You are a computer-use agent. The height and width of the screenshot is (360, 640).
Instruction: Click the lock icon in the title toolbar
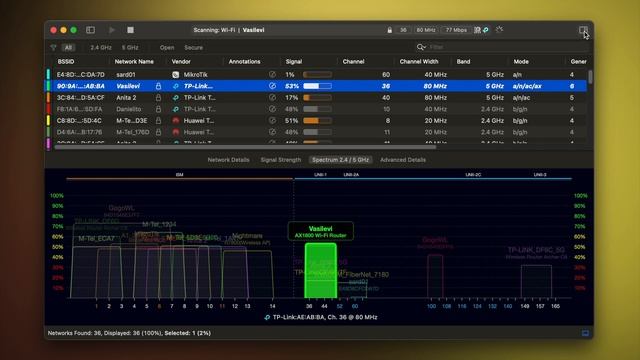tap(390, 30)
